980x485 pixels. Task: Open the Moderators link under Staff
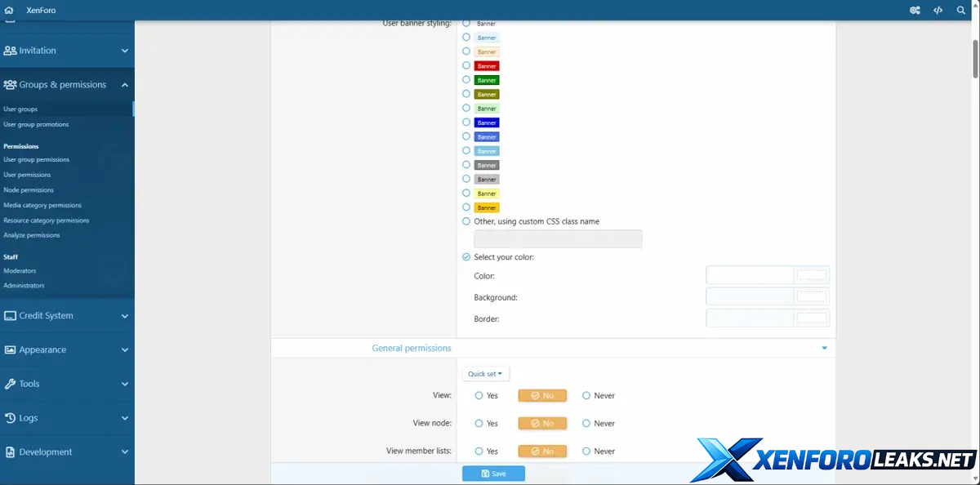(x=20, y=271)
